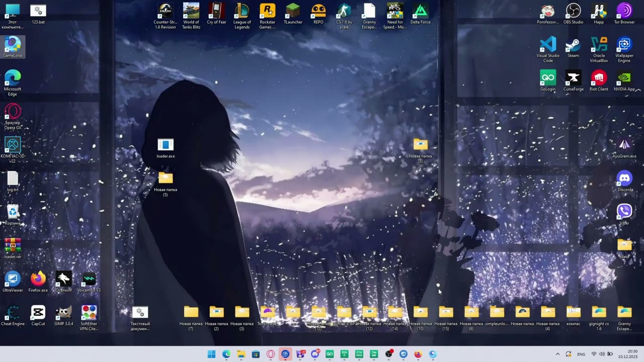The height and width of the screenshot is (362, 644).
Task: Select Текстовый документ file icon
Action: pos(140,318)
